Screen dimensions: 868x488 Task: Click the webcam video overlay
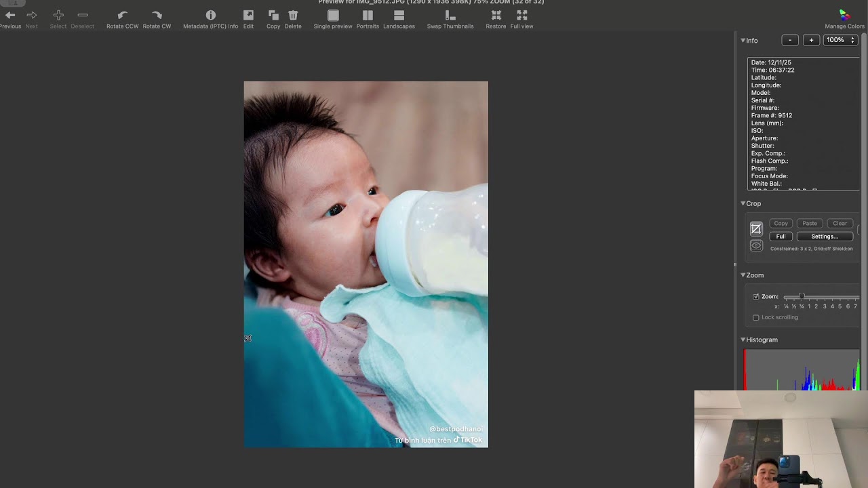781,439
